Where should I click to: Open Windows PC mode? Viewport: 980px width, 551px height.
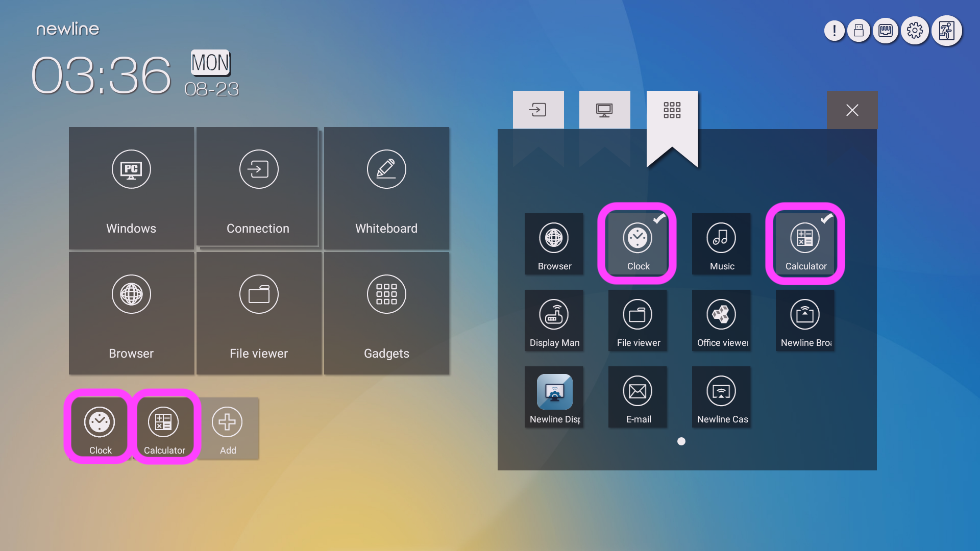click(x=131, y=187)
